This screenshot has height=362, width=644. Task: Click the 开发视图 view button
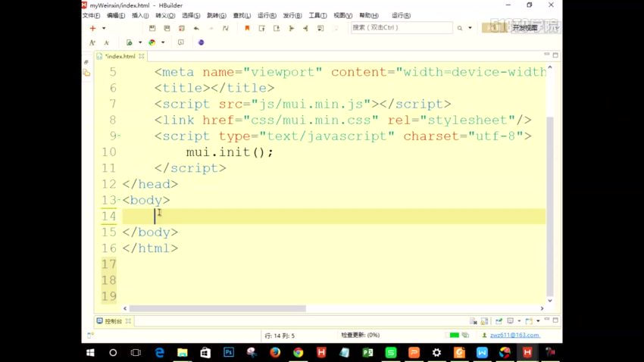coord(524,28)
